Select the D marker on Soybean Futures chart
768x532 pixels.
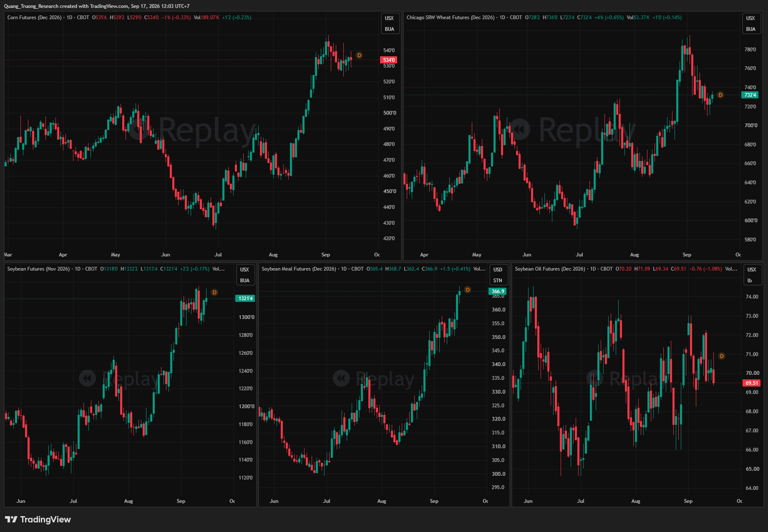pos(214,292)
